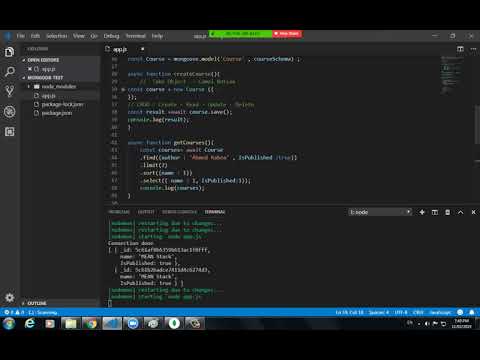Fold the 'const course = new Course' block arrow
This screenshot has width=480, height=360.
[123, 89]
